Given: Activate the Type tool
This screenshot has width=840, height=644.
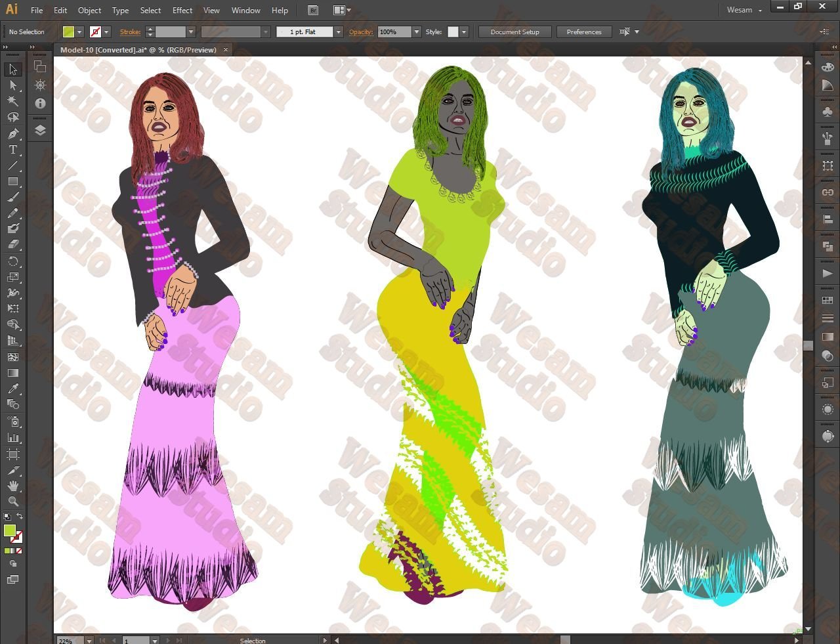Looking at the screenshot, I should click(12, 150).
